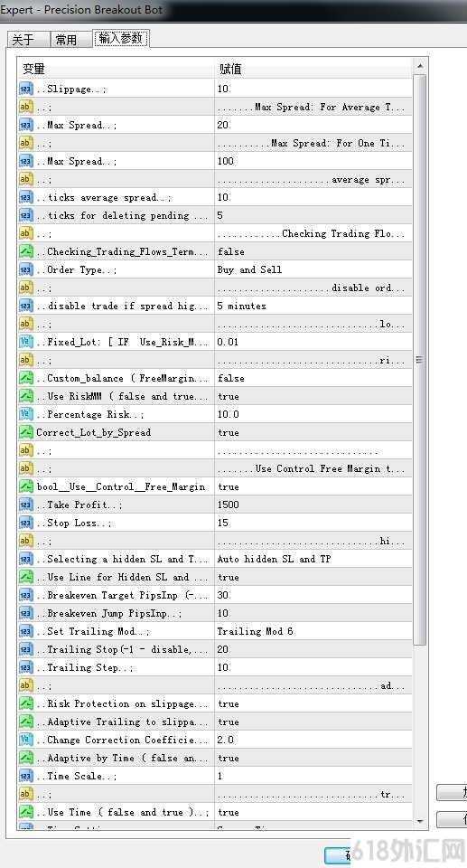Switch to the 关于 tab
The height and width of the screenshot is (868, 467).
[x=23, y=40]
